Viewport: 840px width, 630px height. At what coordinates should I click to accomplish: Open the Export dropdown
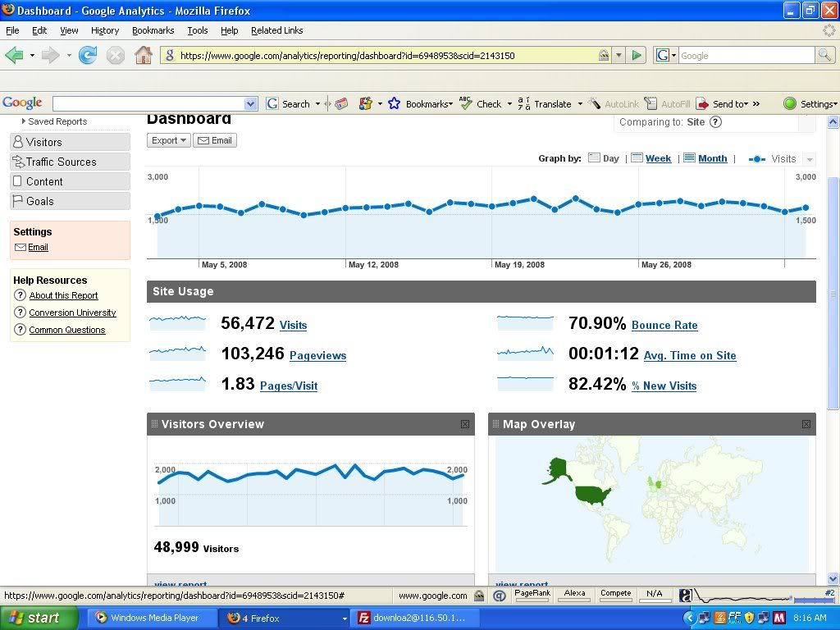point(169,140)
